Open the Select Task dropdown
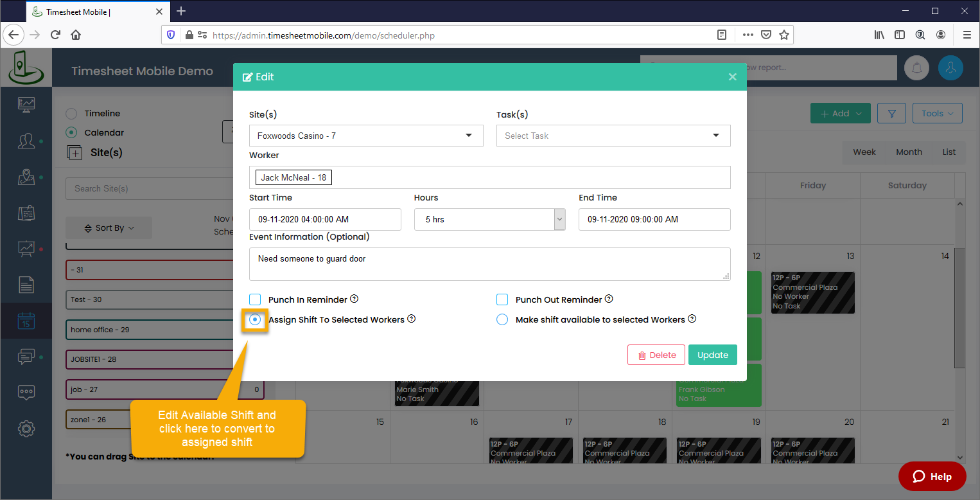This screenshot has width=980, height=500. click(613, 136)
